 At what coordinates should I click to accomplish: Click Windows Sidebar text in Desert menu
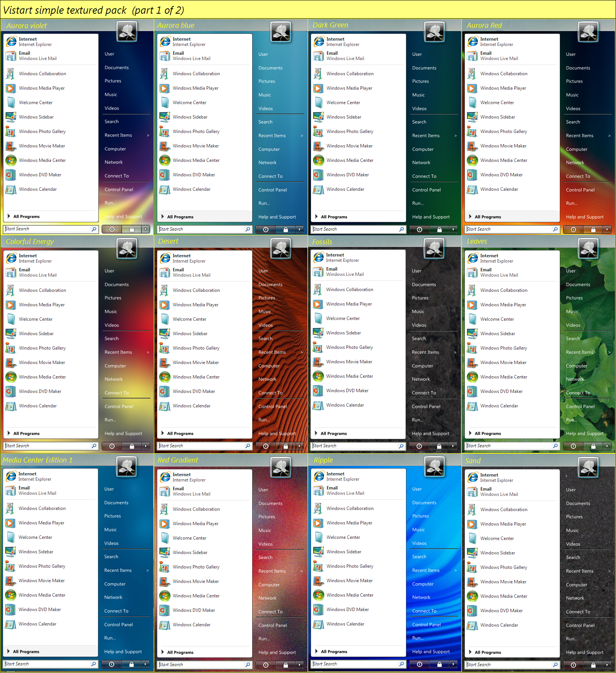point(190,334)
